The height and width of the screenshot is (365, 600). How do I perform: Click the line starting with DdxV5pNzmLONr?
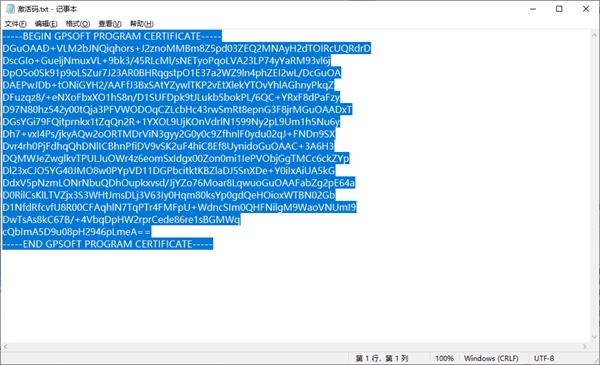(179, 183)
